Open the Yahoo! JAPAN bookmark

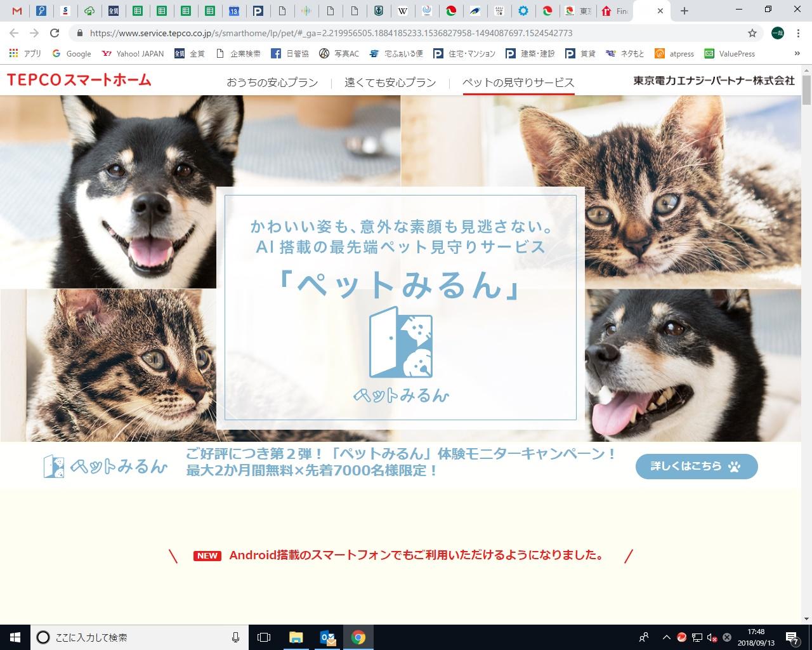click(133, 54)
